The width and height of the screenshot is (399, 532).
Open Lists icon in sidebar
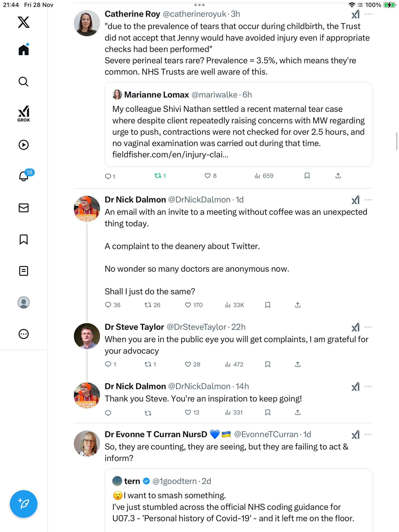click(x=24, y=271)
